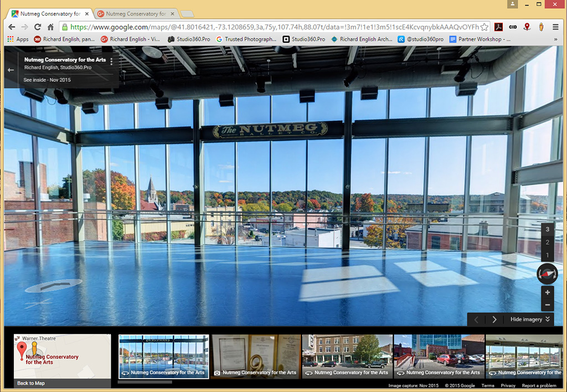Click the compass to reset heading
Screen dimensions: 567x392
coord(548,274)
